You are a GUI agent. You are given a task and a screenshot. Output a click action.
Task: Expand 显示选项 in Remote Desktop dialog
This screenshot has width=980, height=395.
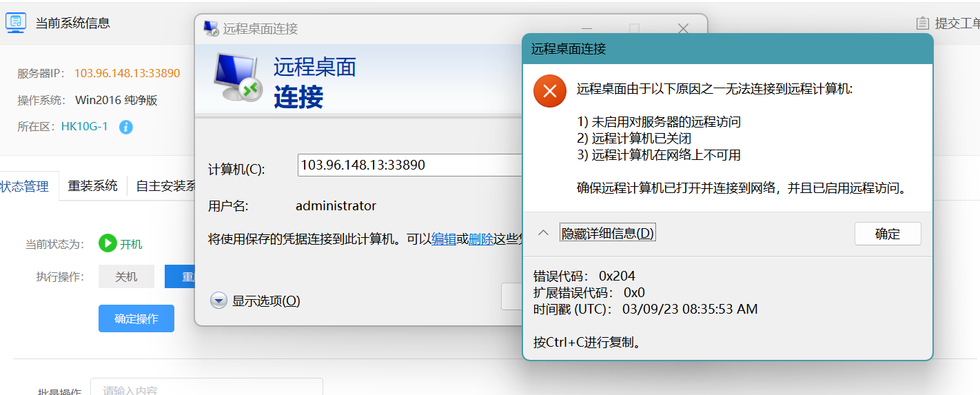coord(219,301)
